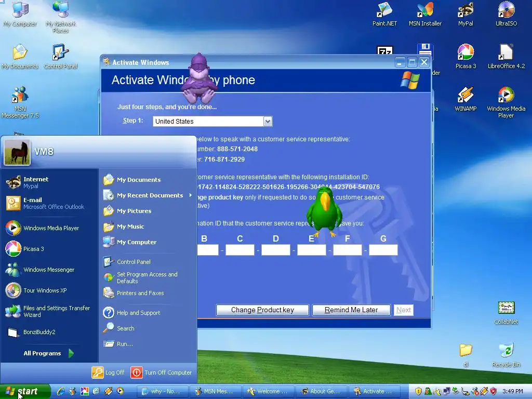The height and width of the screenshot is (399, 532).
Task: Launch BonziBuddy2 from Start menu
Action: click(x=49, y=332)
